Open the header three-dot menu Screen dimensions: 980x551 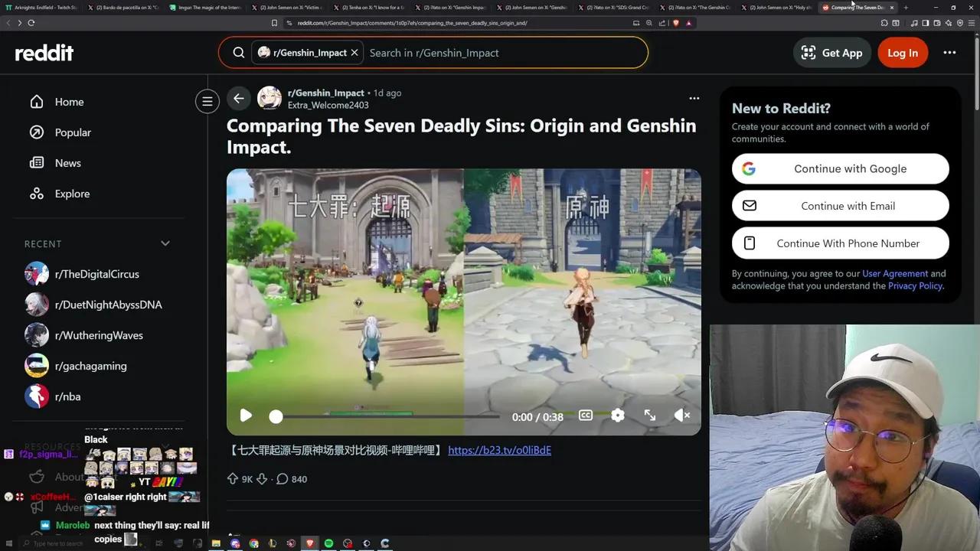[x=949, y=53]
